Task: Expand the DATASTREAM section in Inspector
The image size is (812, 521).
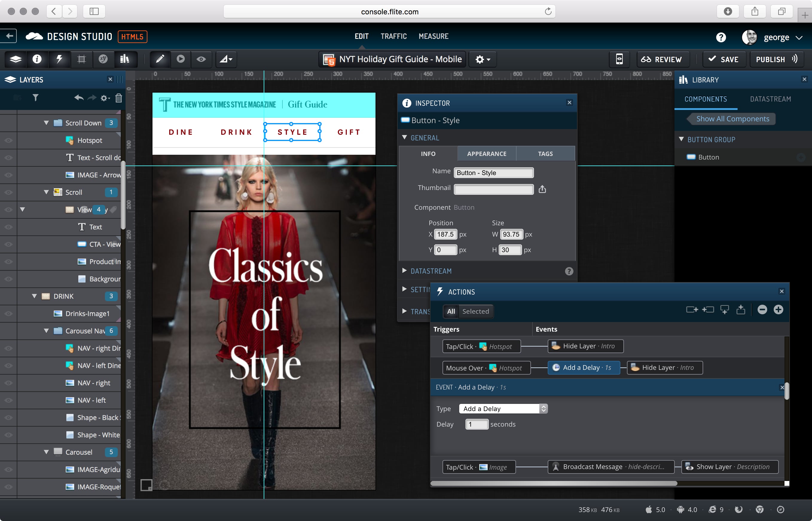Action: 431,272
